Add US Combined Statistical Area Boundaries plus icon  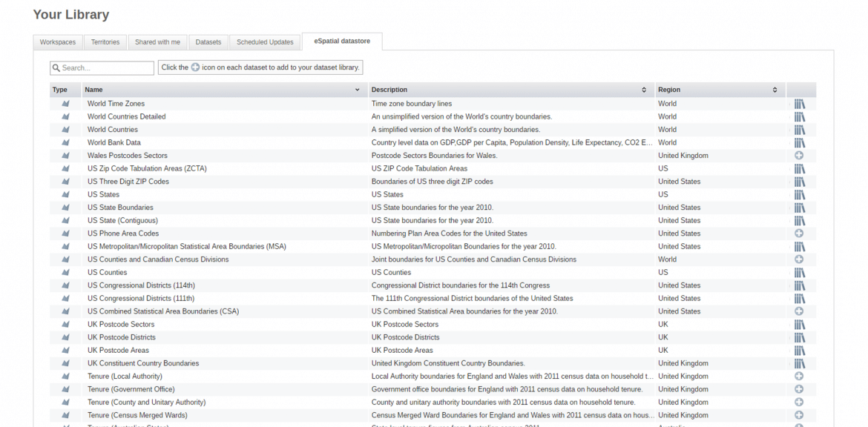[799, 311]
